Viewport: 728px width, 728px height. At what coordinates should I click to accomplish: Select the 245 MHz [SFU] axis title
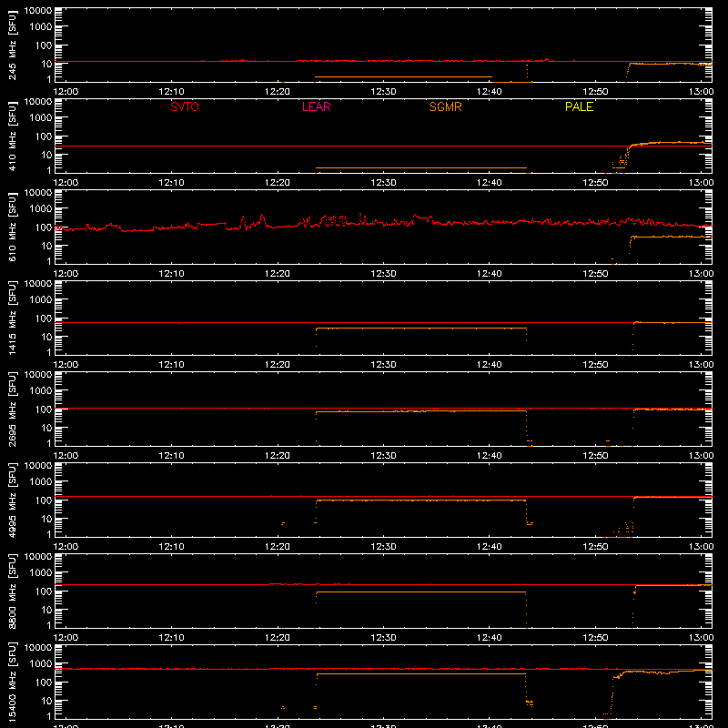13,45
